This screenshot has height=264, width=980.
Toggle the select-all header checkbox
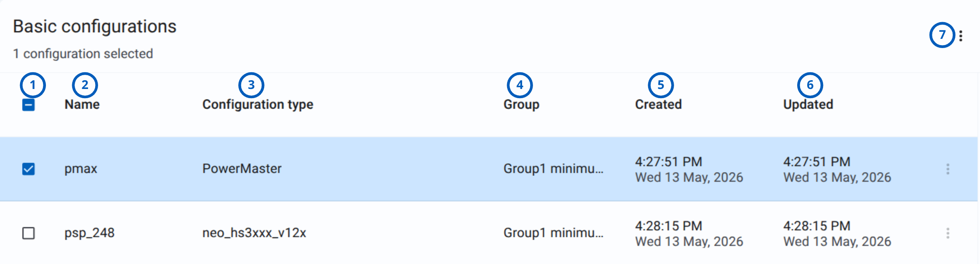[28, 104]
